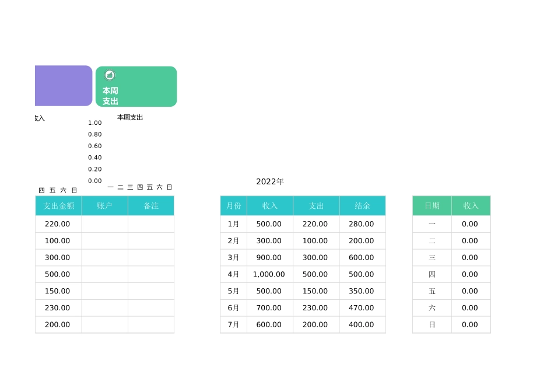Screen dimensions: 554x392
Task: Select the 3月 row label
Action: coord(233,258)
